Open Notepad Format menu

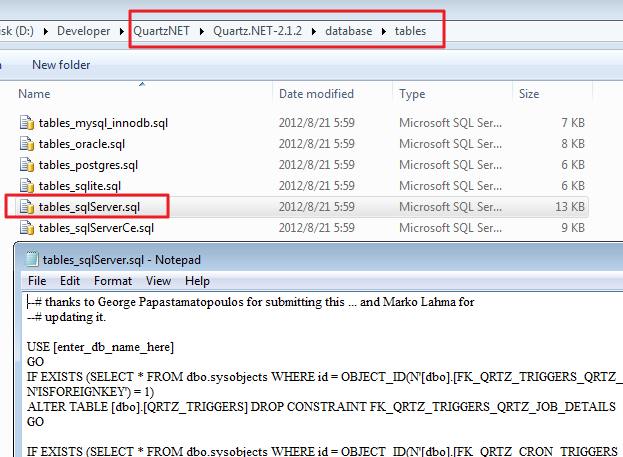[113, 281]
